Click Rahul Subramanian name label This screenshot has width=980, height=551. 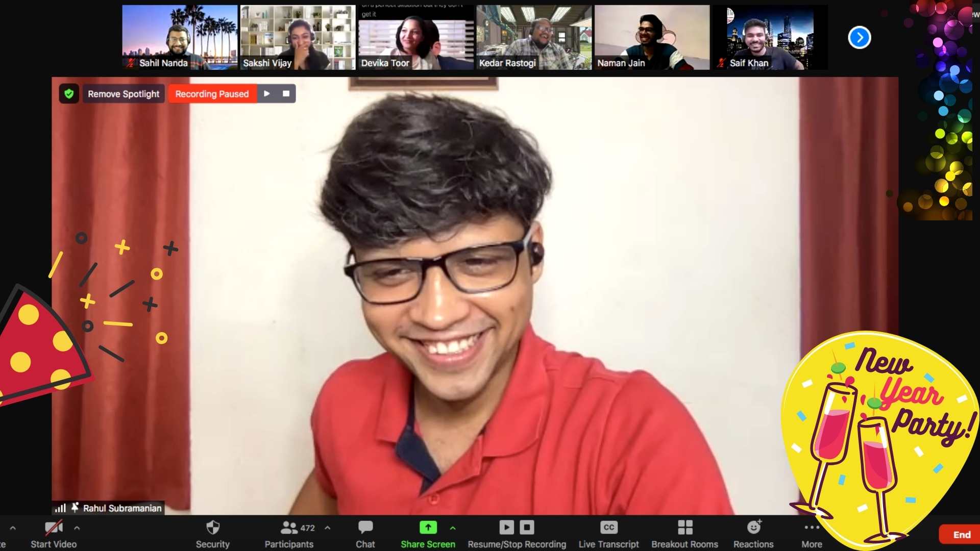pyautogui.click(x=122, y=508)
